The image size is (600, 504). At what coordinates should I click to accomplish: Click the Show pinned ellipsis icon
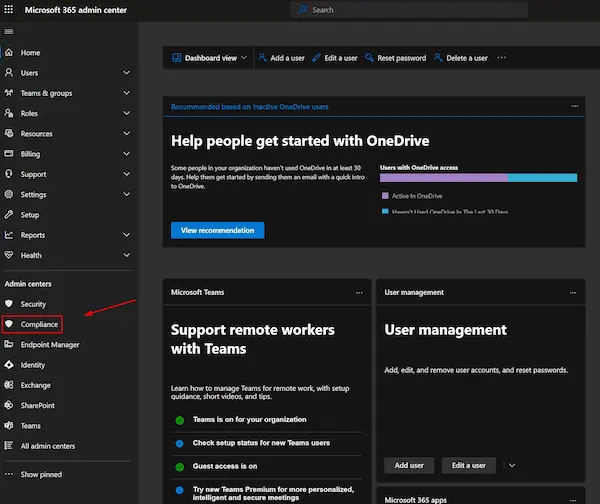[9, 474]
